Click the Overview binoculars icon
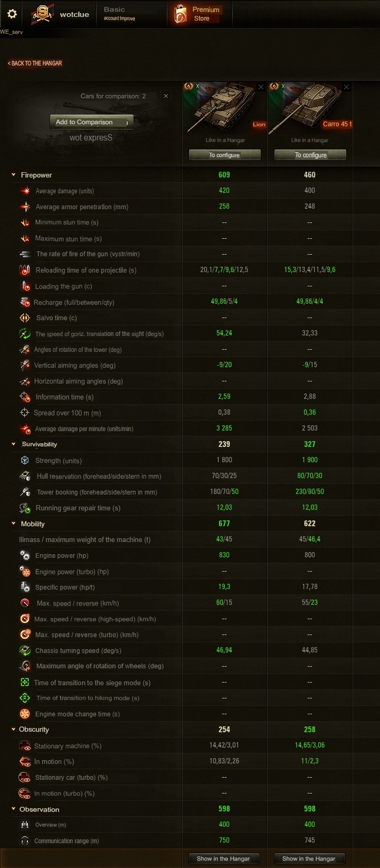 25,825
